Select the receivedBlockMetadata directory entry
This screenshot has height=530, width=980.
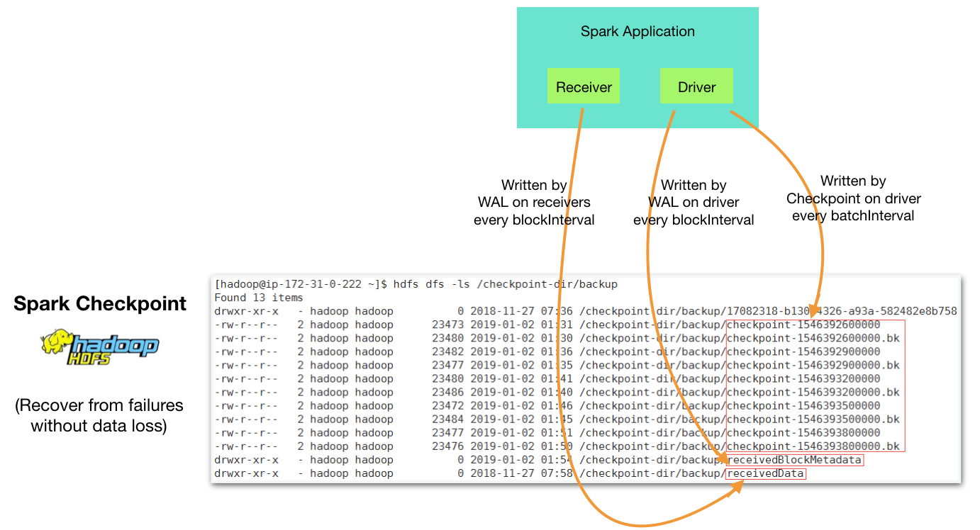[x=794, y=459]
